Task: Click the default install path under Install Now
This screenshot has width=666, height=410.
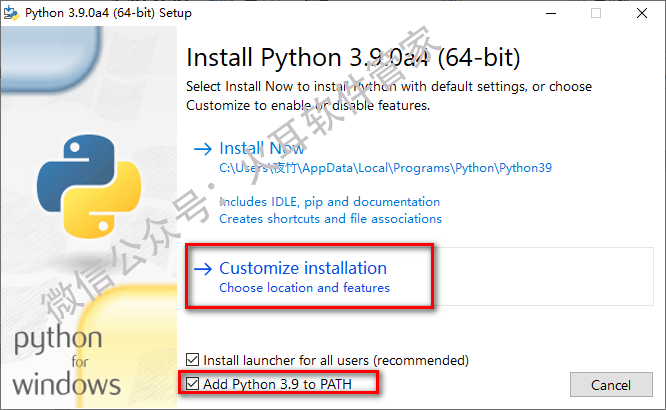Action: click(x=385, y=168)
